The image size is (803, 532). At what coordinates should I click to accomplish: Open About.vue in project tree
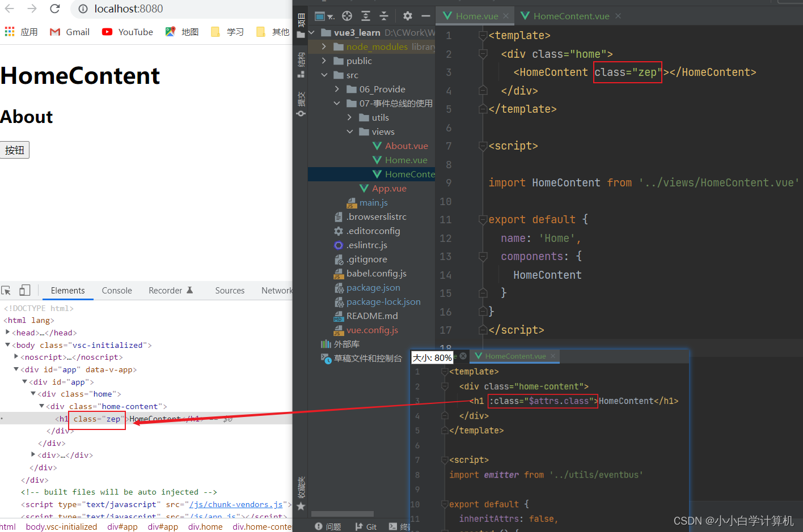coord(400,146)
